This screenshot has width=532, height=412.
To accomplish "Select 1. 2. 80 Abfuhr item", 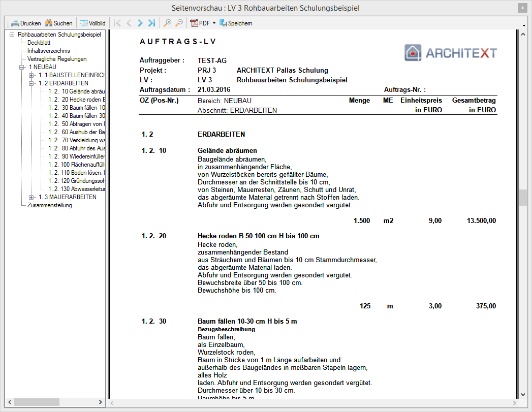I will coord(76,148).
